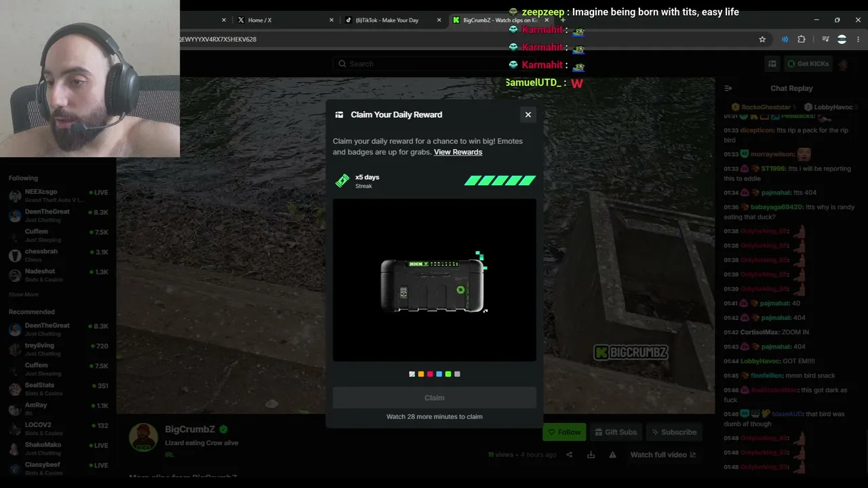Screen dimensions: 868x488
Task: Open AmRay in Recommended channels
Action: point(58,409)
